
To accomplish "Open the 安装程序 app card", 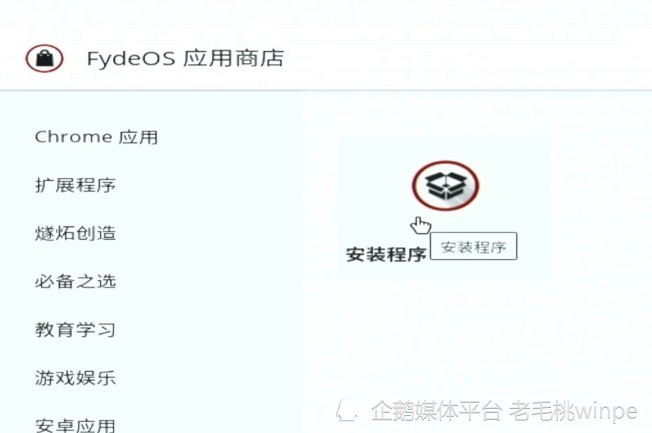I will coord(444,207).
